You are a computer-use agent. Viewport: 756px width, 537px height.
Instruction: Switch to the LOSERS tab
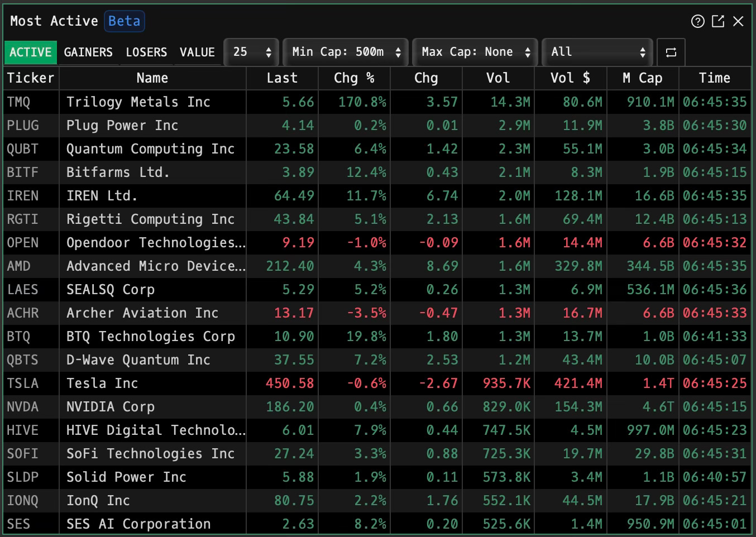(146, 52)
